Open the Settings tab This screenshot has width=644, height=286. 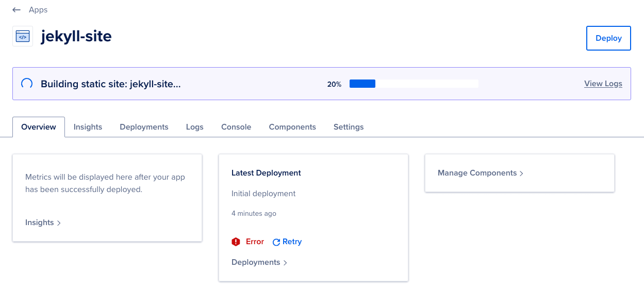[349, 127]
